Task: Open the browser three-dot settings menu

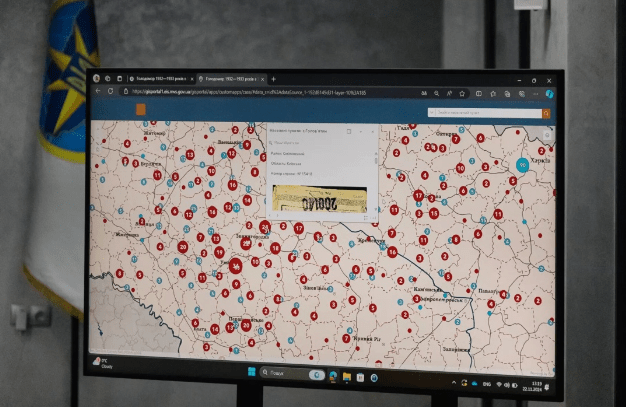Action: pyautogui.click(x=536, y=94)
